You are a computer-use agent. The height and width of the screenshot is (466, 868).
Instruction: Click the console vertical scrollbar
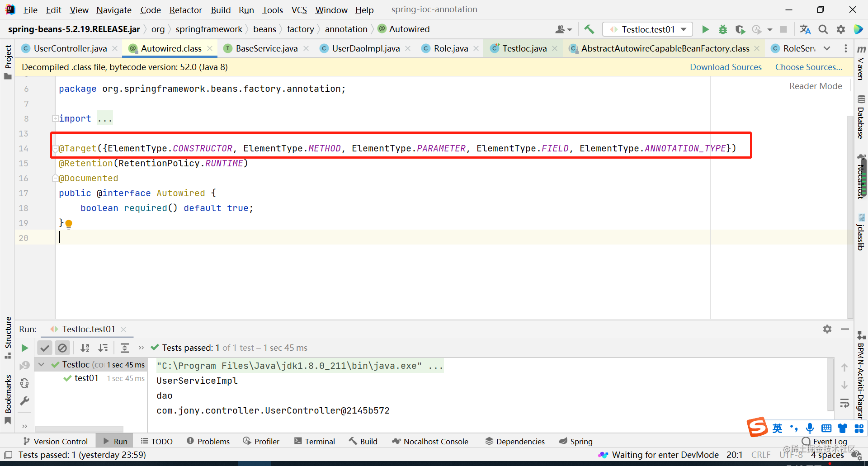tap(830, 384)
